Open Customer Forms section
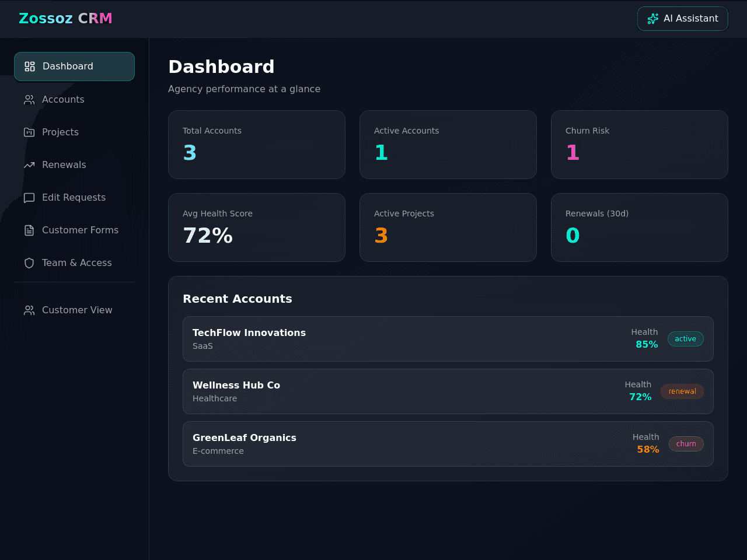 coord(74,230)
